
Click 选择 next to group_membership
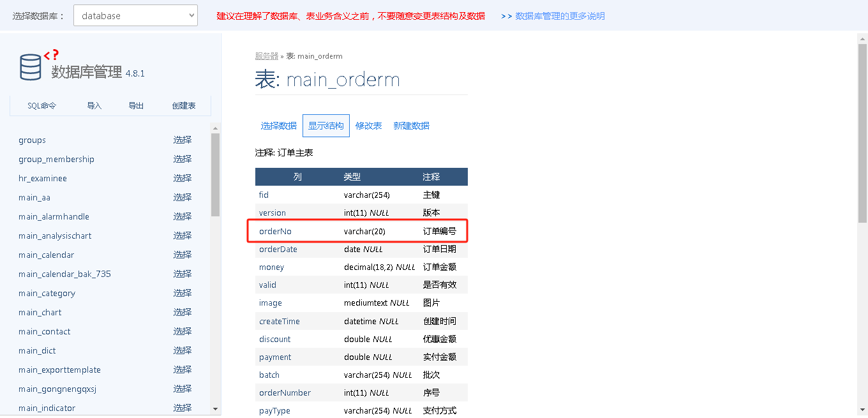183,159
